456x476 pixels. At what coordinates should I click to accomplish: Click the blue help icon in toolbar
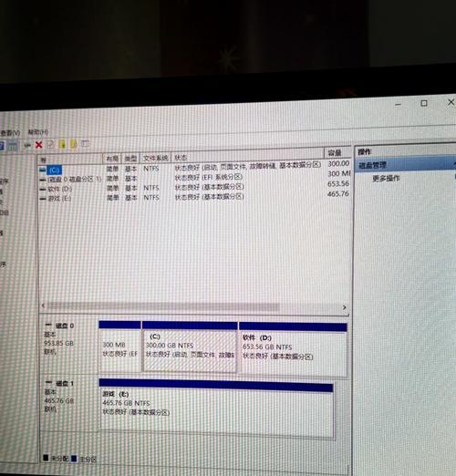2,146
